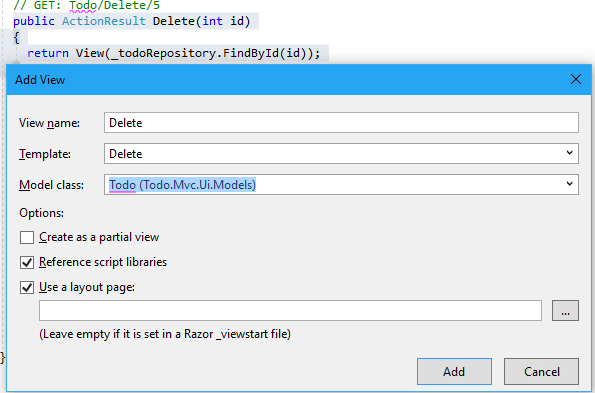Screen dimensions: 595x393
Task: Click the View name text field
Action: coord(341,123)
